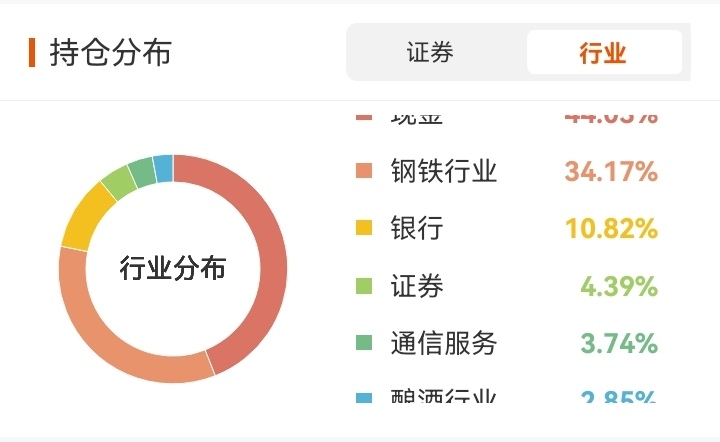
Task: Select the 行业 tab
Action: point(603,52)
